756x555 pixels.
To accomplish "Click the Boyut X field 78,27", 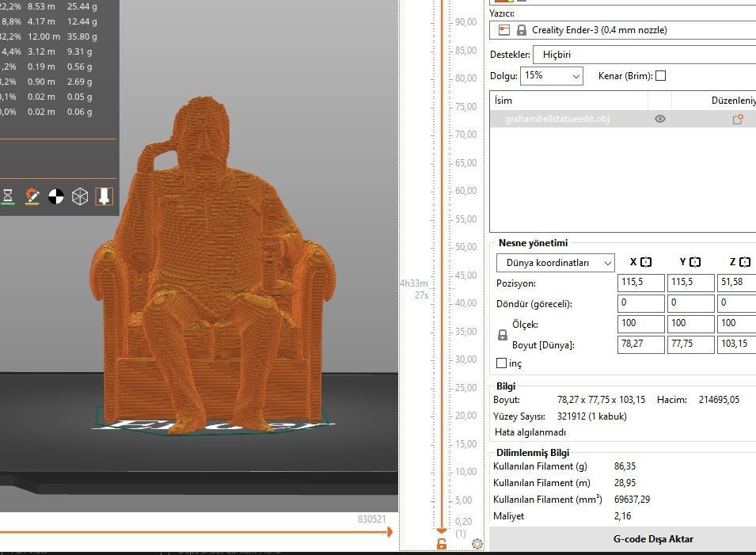I will [x=640, y=344].
